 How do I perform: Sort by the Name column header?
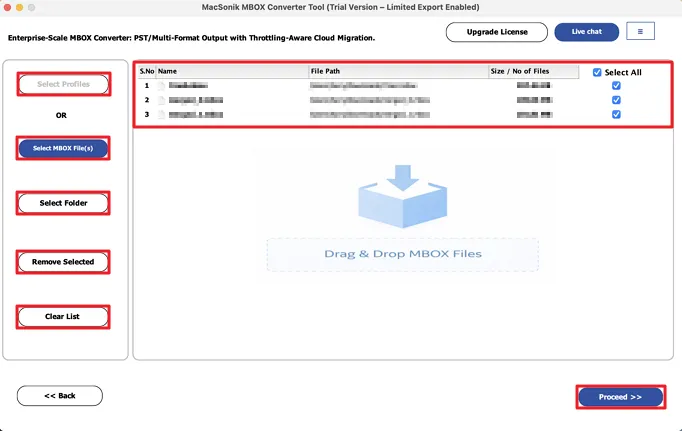point(232,71)
